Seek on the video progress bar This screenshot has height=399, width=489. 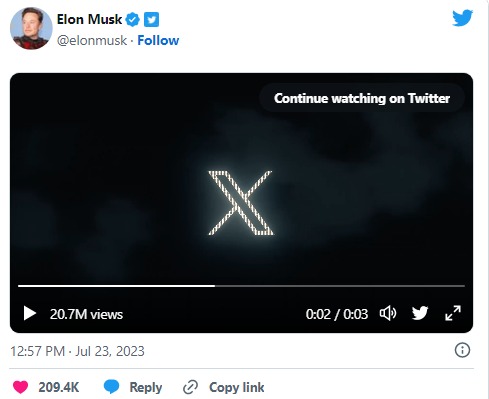pos(241,286)
